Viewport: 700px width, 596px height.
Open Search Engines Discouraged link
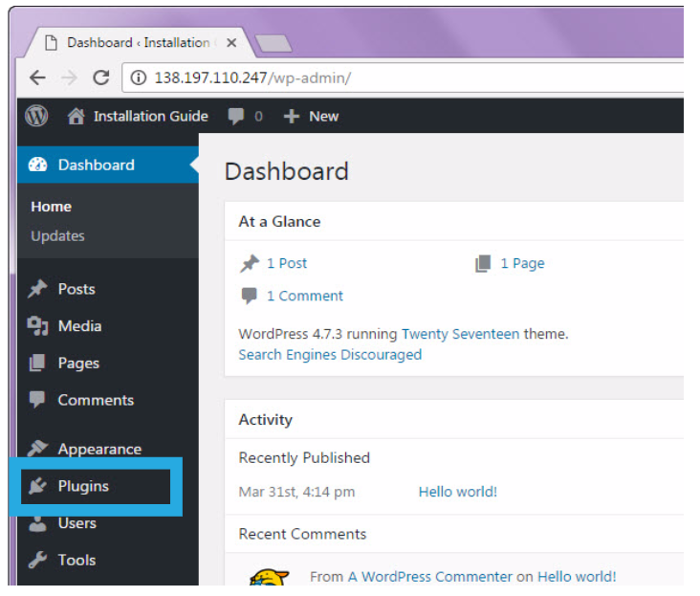click(x=330, y=354)
